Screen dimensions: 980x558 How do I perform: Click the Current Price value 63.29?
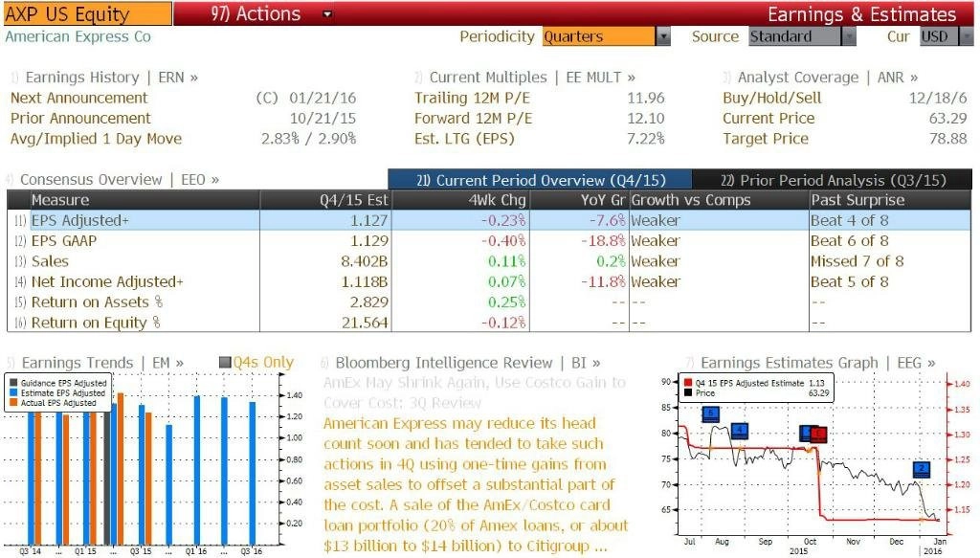click(947, 119)
